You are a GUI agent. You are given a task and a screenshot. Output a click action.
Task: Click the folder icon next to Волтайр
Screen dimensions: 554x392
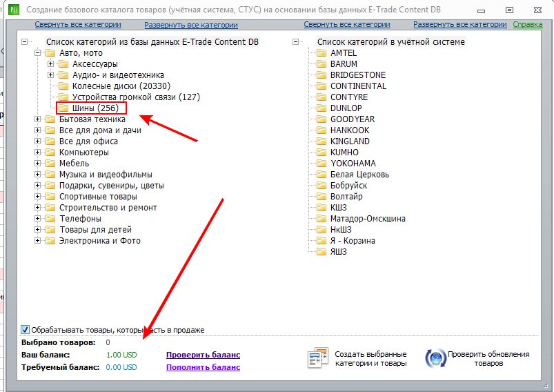[321, 197]
